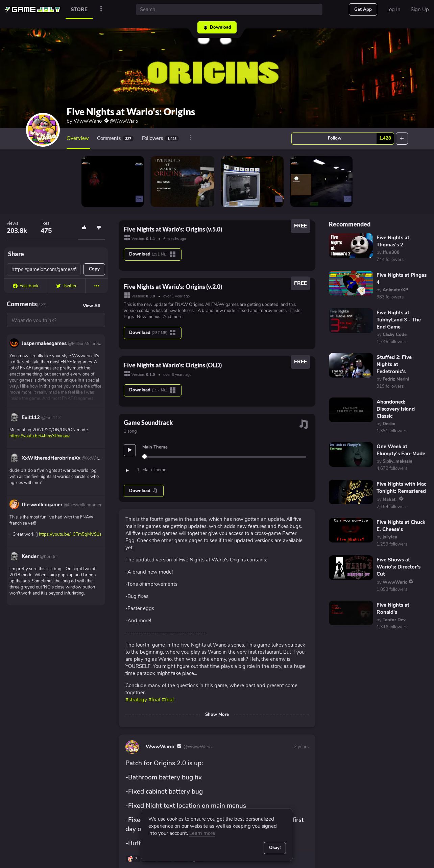The width and height of the screenshot is (434, 868).
Task: Open WwwWario avatar on the post
Action: click(x=132, y=747)
